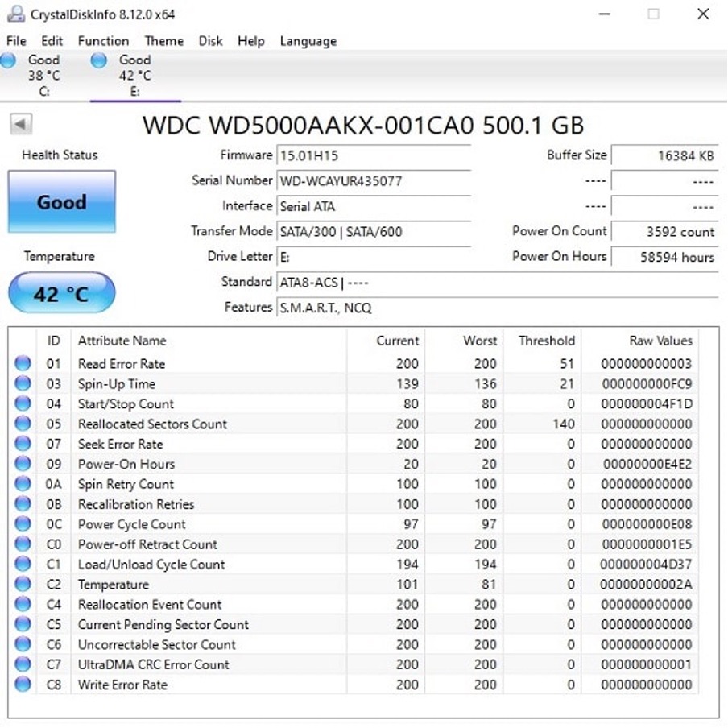The image size is (728, 728).
Task: Open the Language menu
Action: [x=308, y=41]
